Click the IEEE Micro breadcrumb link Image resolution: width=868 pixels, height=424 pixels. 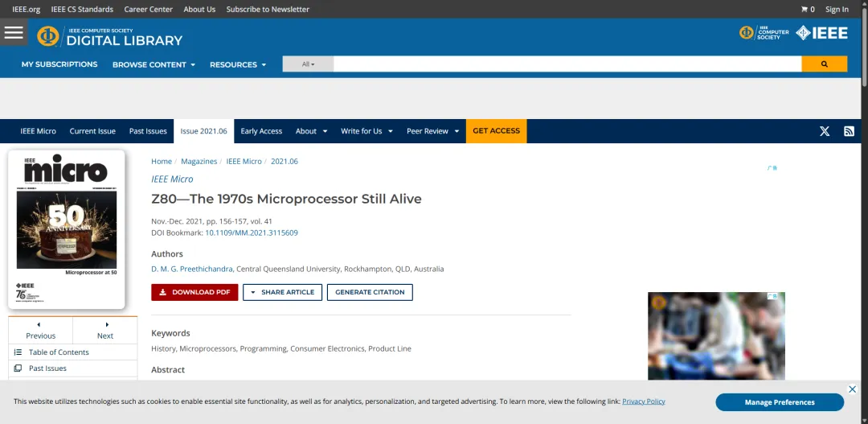tap(244, 161)
